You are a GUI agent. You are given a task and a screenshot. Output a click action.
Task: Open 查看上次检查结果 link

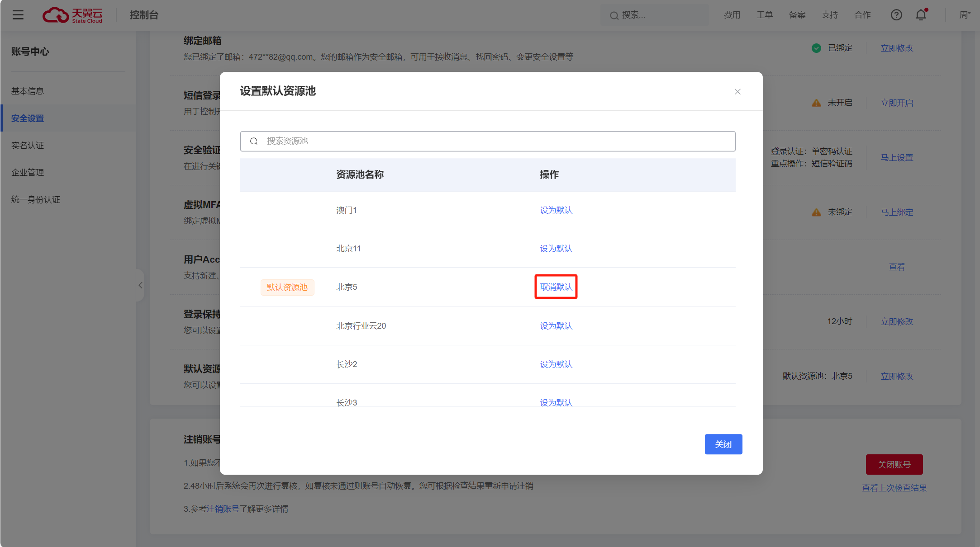[894, 488]
